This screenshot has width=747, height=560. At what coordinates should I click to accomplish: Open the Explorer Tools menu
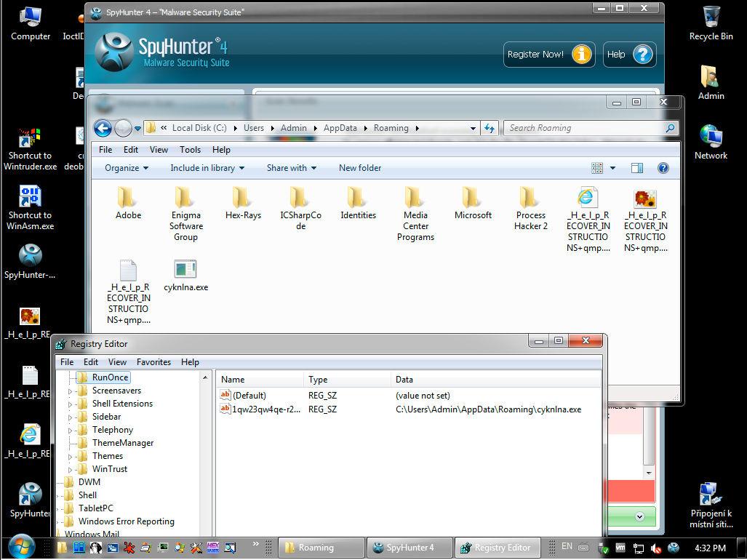tap(190, 150)
